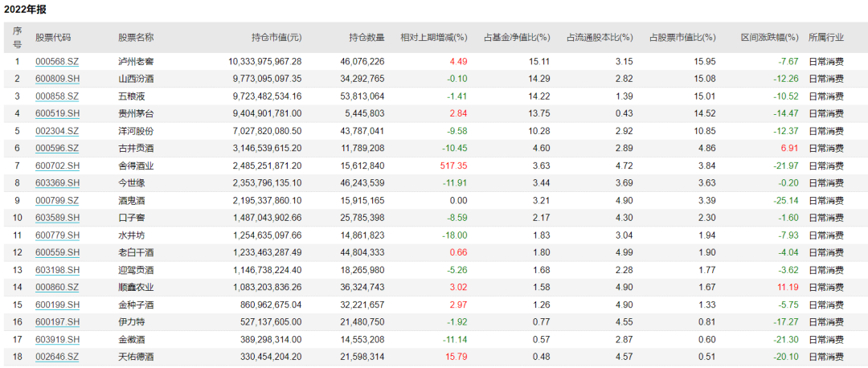Click the 序号 column header
This screenshot has width=868, height=368.
coord(17,38)
